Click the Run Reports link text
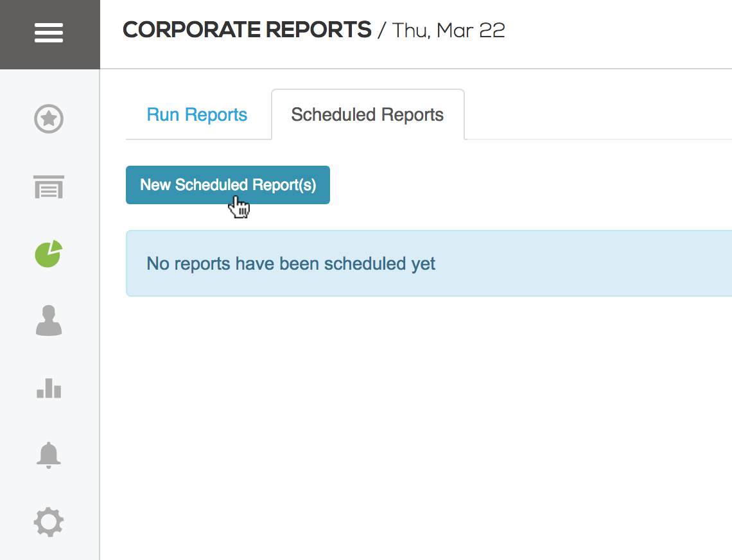732x560 pixels. [197, 114]
